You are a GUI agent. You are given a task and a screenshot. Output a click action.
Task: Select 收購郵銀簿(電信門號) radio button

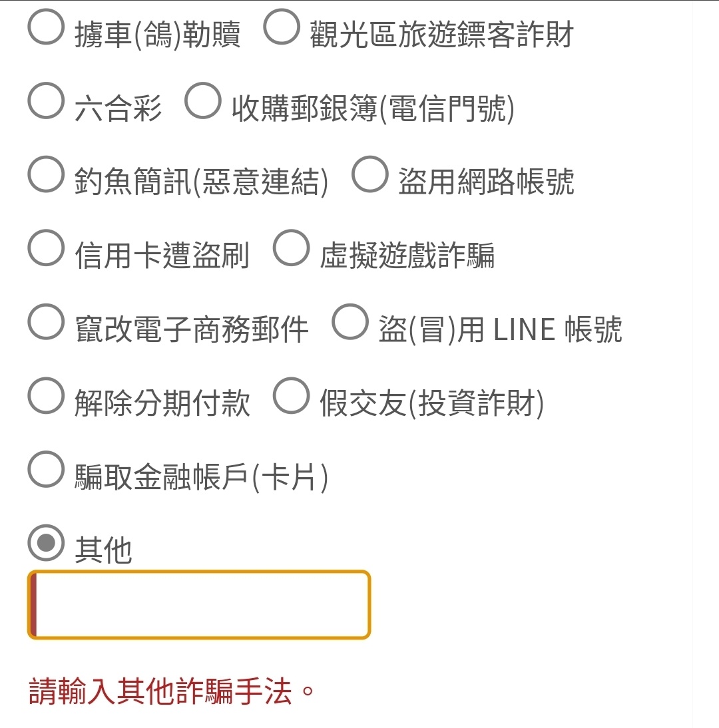[202, 100]
